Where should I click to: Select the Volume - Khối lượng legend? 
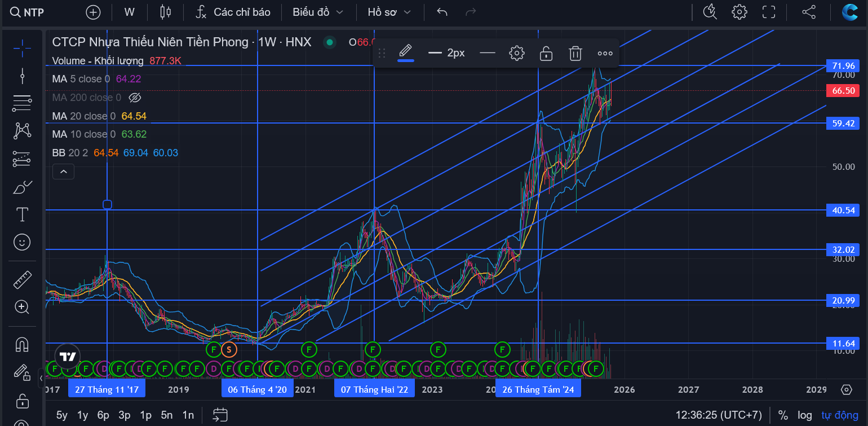point(98,60)
